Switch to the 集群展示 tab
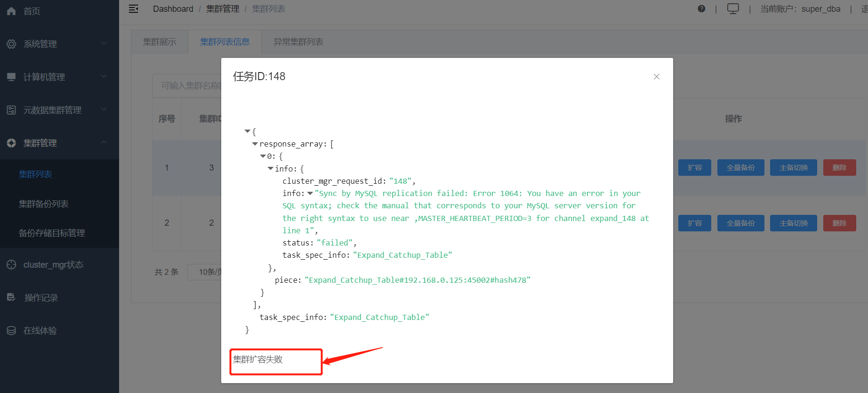This screenshot has height=393, width=868. point(160,42)
